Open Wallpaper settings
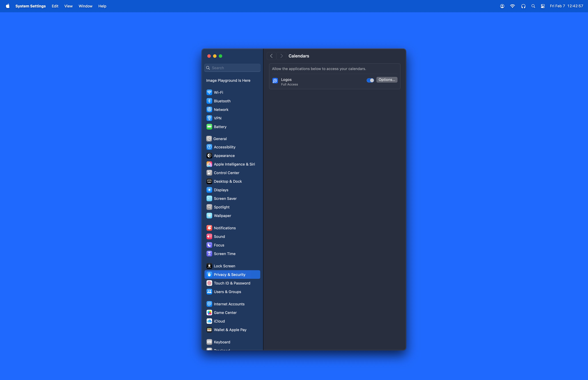588x380 pixels. coord(232,216)
